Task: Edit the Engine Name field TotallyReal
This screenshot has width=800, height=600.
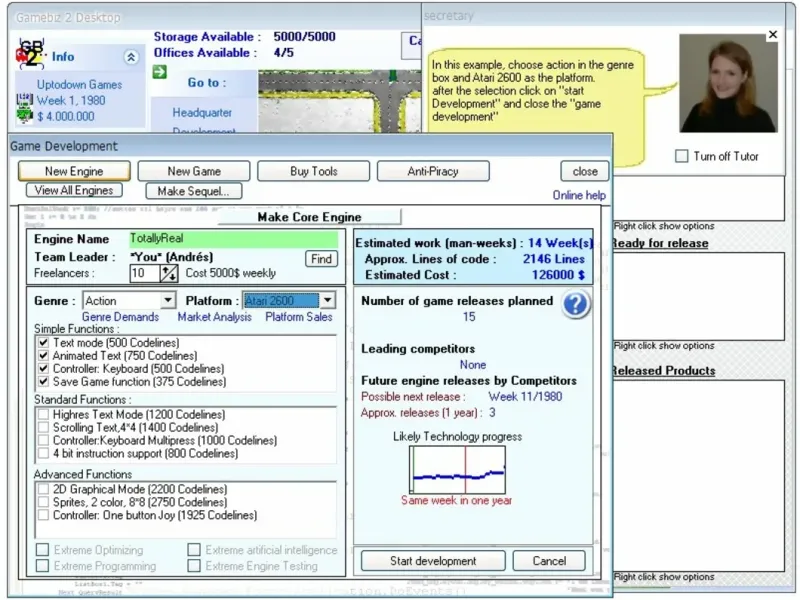Action: coord(233,238)
